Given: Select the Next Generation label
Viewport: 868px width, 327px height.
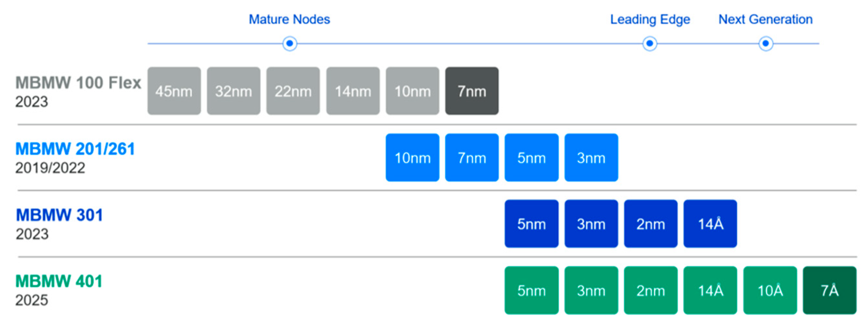Looking at the screenshot, I should [x=765, y=19].
